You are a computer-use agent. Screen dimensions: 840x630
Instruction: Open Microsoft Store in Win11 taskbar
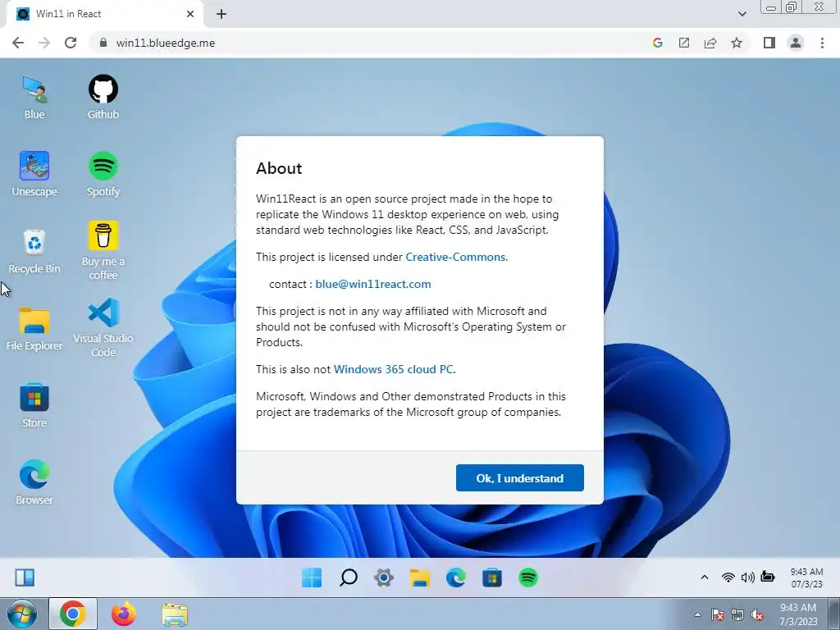tap(492, 577)
